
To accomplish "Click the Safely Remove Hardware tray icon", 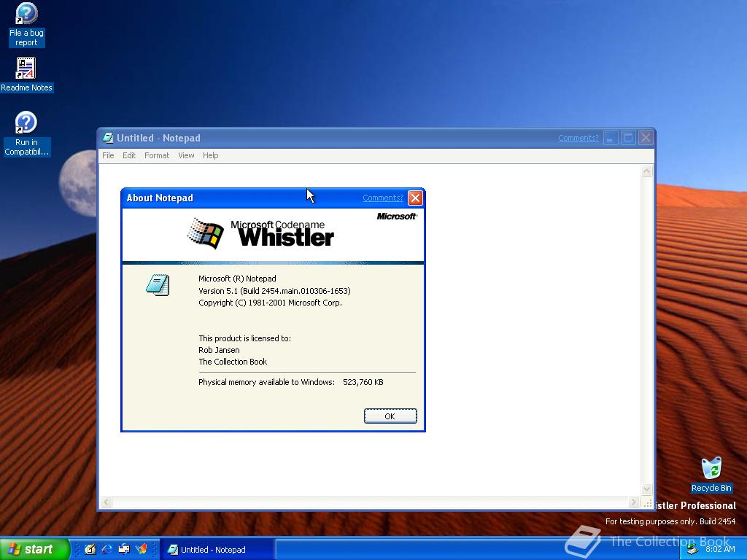I will (x=693, y=550).
